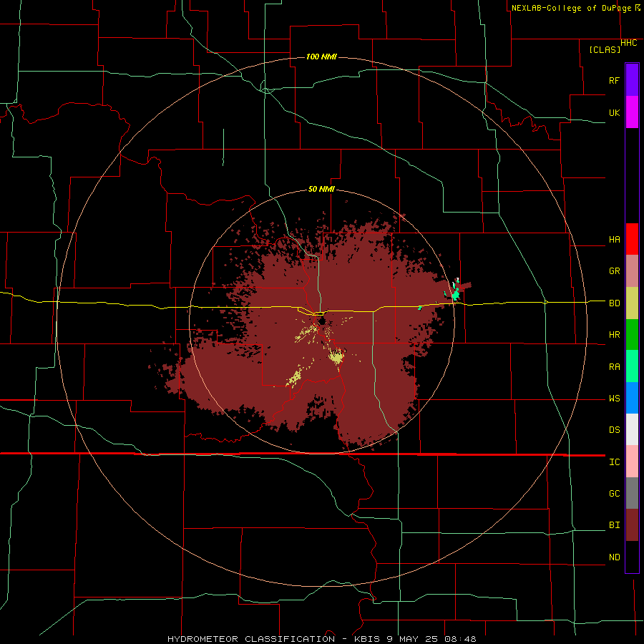Click the GR legend label
644x644 pixels.
point(614,271)
